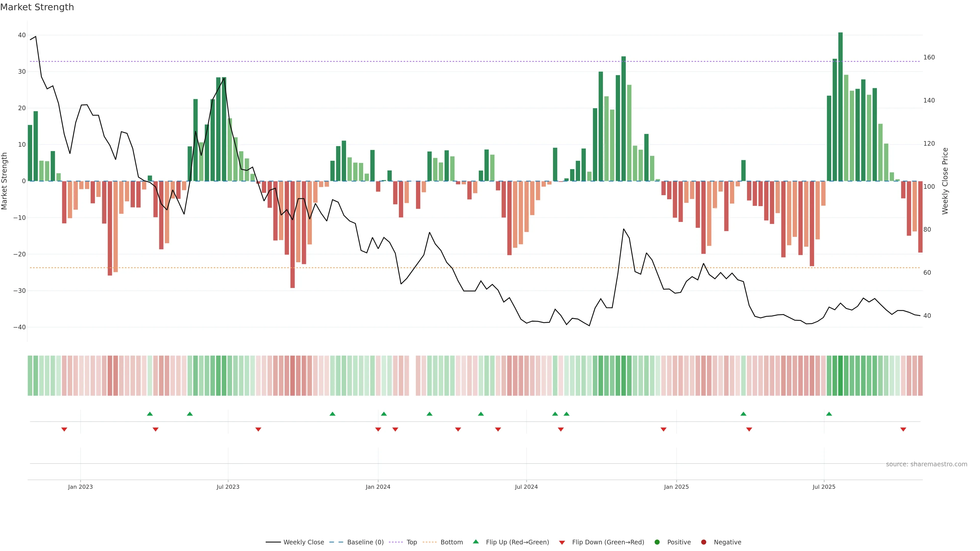This screenshot has height=551, width=980.
Task: Click the Jan 2023 x-axis label
Action: [80, 487]
